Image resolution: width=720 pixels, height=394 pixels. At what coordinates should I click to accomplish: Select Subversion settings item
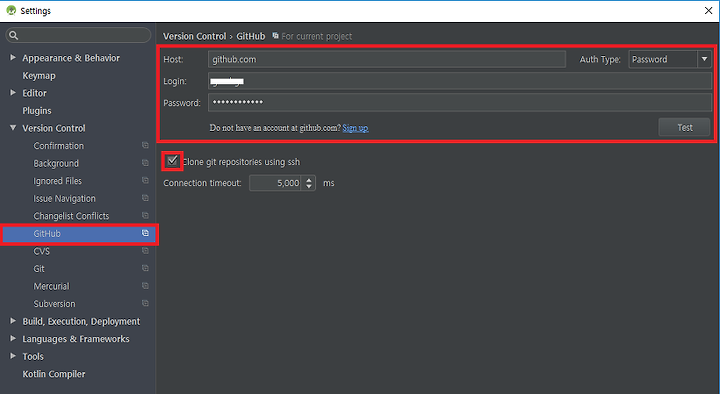point(54,304)
